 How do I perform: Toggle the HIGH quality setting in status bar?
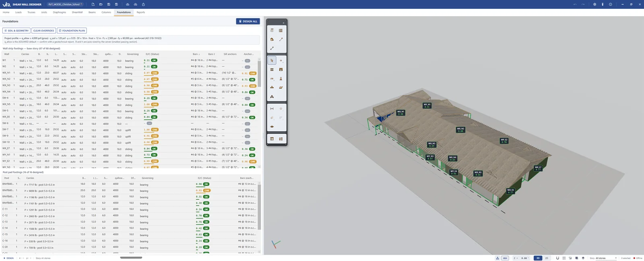point(505,258)
